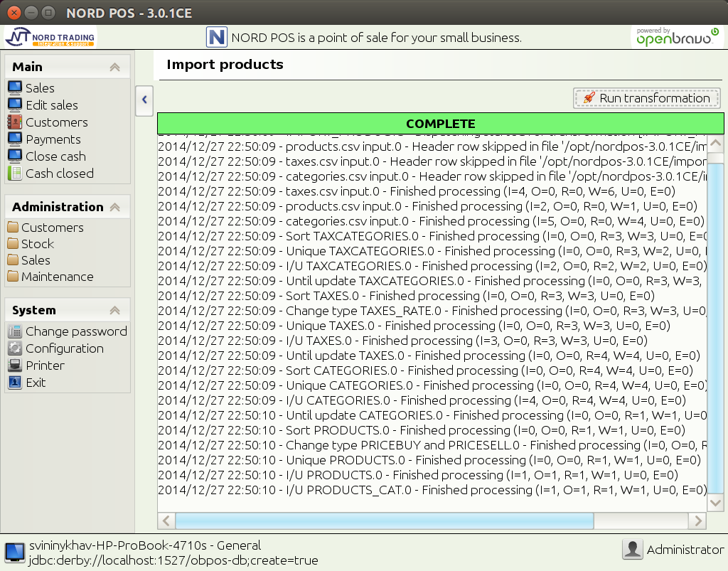The width and height of the screenshot is (728, 571).
Task: Click the log line I/U PRODUCTS_CAT.0 Finished processing
Action: click(x=432, y=490)
